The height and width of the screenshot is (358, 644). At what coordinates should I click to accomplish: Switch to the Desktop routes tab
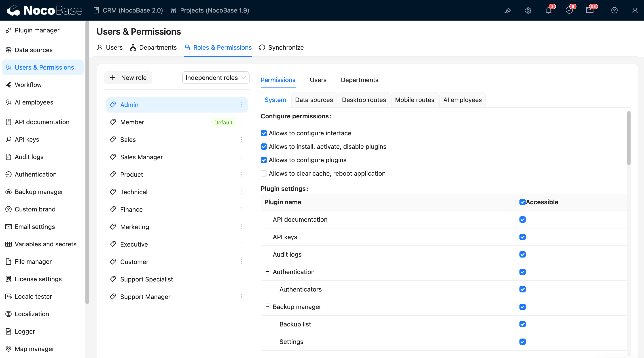click(x=364, y=100)
